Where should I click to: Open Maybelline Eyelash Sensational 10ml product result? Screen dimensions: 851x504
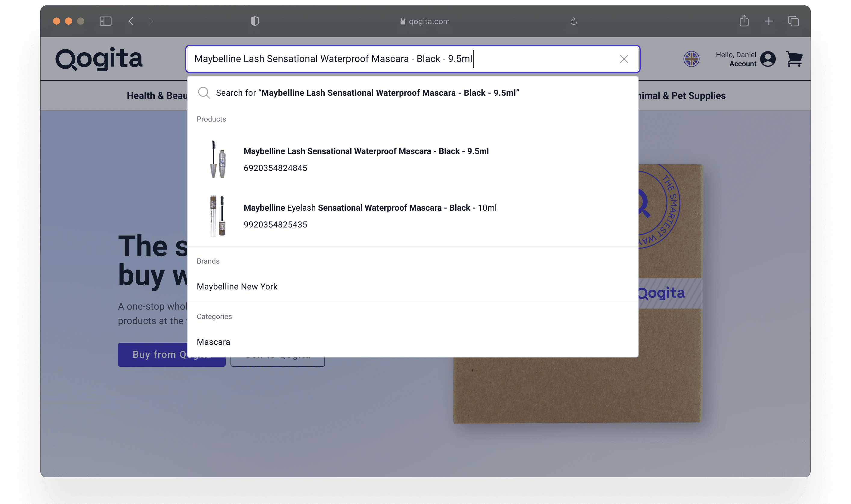click(x=413, y=216)
